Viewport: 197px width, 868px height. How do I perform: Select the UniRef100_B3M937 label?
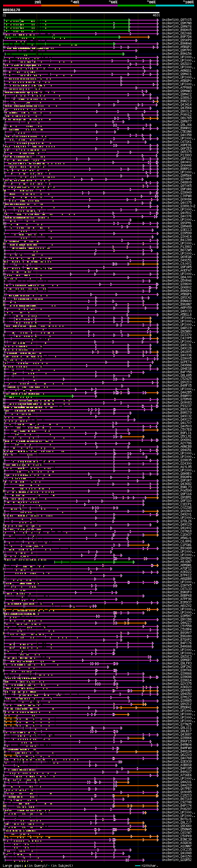coord(177,603)
